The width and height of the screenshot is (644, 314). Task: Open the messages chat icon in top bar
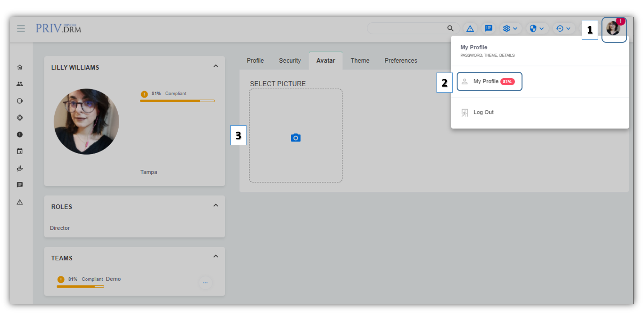click(x=488, y=28)
